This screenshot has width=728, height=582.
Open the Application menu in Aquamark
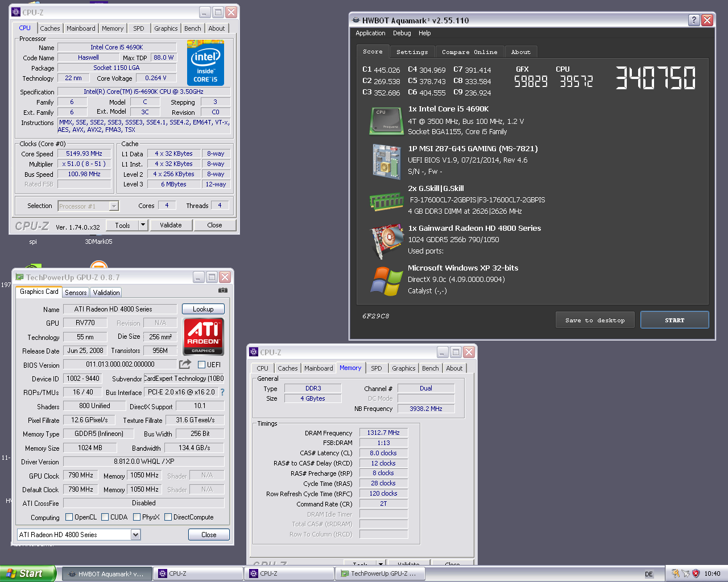(x=370, y=33)
